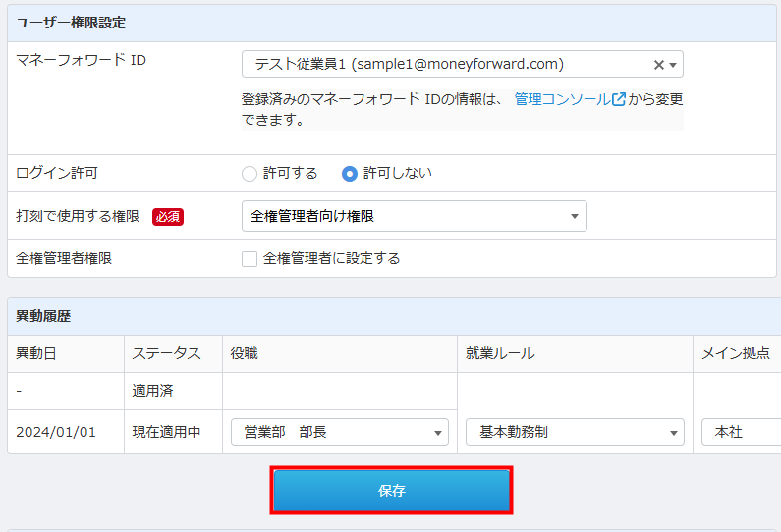781x532 pixels.
Task: Tick the 全権管理者に設定する checkbox
Action: click(250, 259)
